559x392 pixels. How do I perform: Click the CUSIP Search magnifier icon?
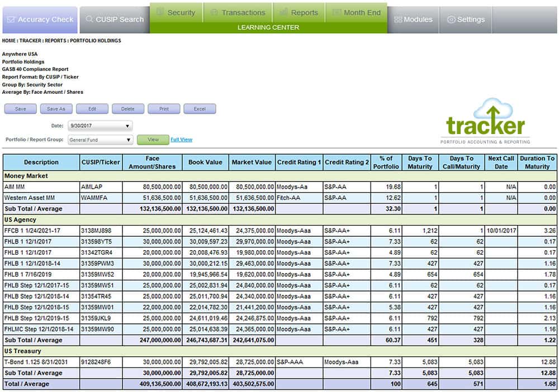(89, 20)
